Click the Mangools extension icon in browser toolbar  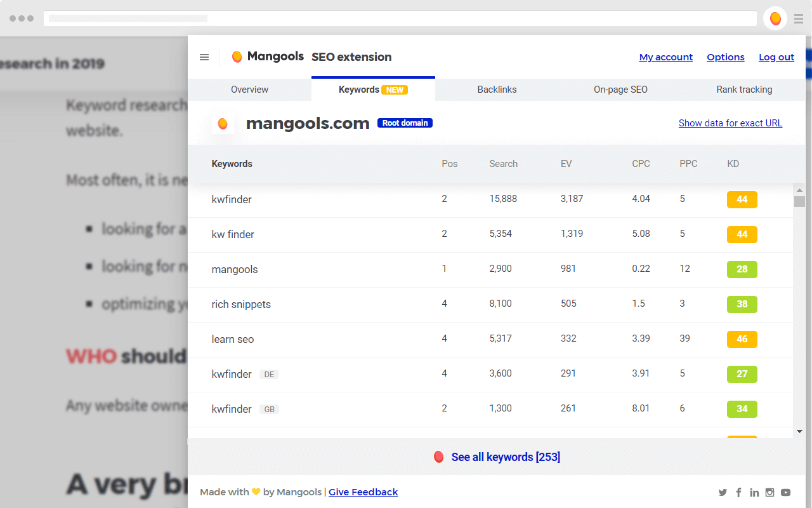click(x=775, y=18)
